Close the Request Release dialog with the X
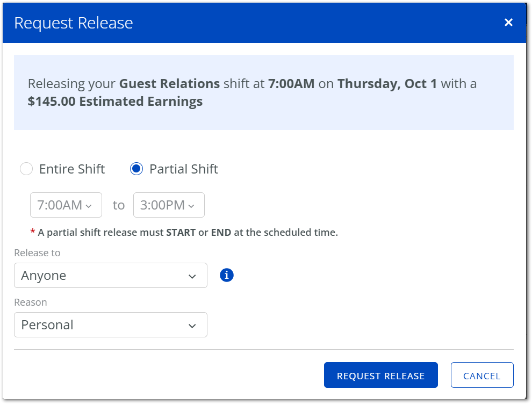The height and width of the screenshot is (404, 532). (x=508, y=23)
